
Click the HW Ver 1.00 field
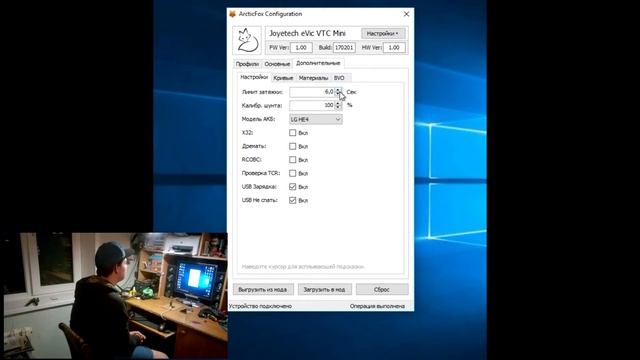pyautogui.click(x=394, y=47)
